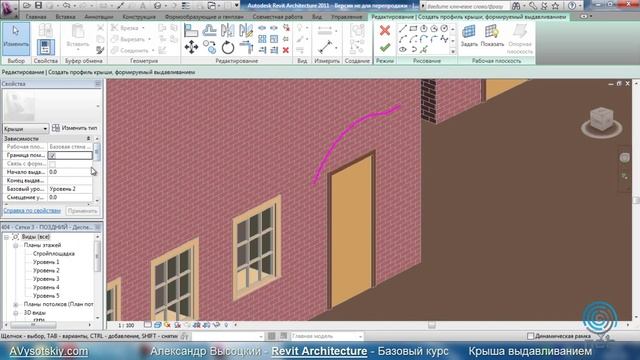This screenshot has width=640, height=360.
Task: Open the Управление ribbon tab
Action: 347,17
